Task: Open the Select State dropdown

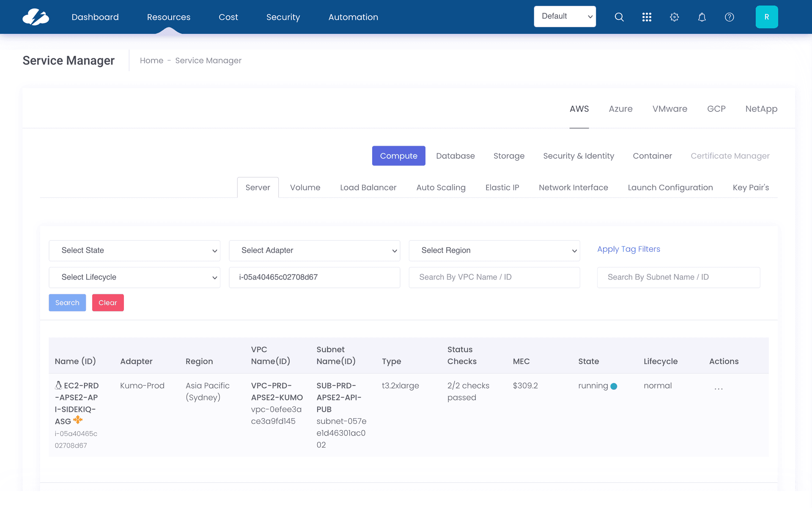Action: pos(134,250)
